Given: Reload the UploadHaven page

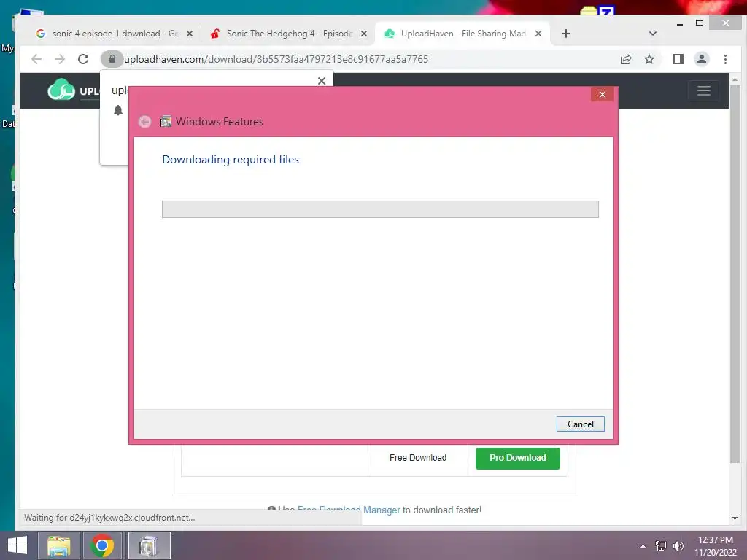Looking at the screenshot, I should point(83,59).
